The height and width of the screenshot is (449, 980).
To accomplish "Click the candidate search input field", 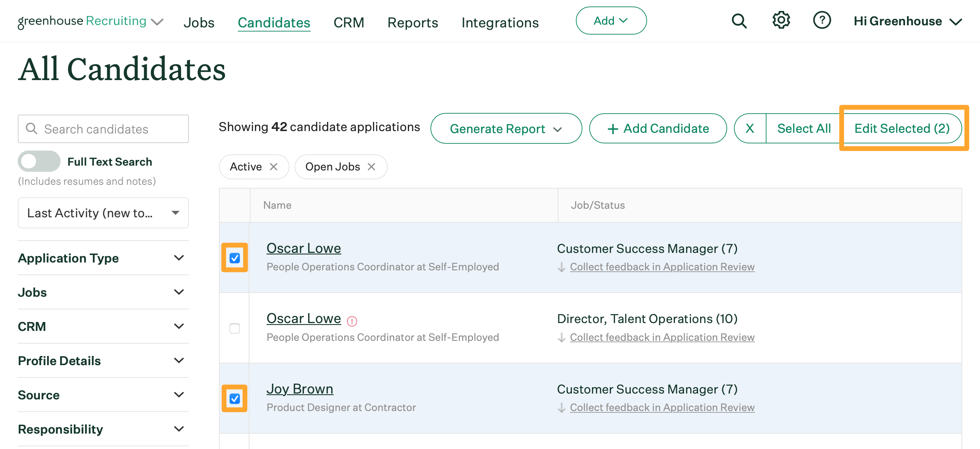I will 103,129.
